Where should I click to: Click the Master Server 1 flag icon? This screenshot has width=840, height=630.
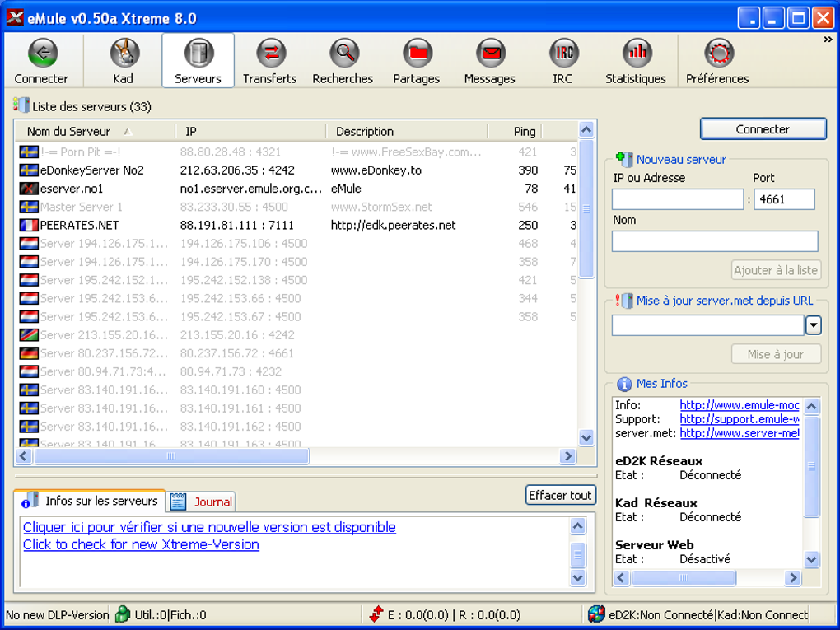(28, 207)
